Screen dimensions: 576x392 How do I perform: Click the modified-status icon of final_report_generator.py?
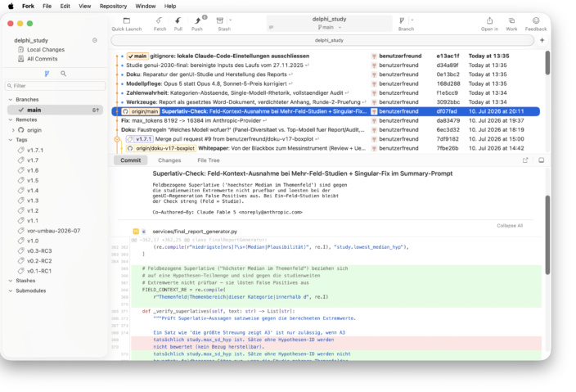(136, 232)
